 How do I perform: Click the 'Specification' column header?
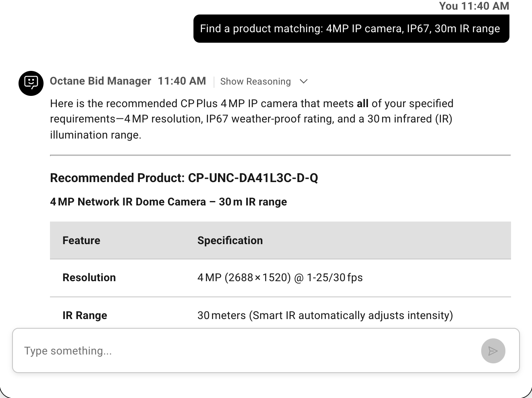click(x=230, y=240)
